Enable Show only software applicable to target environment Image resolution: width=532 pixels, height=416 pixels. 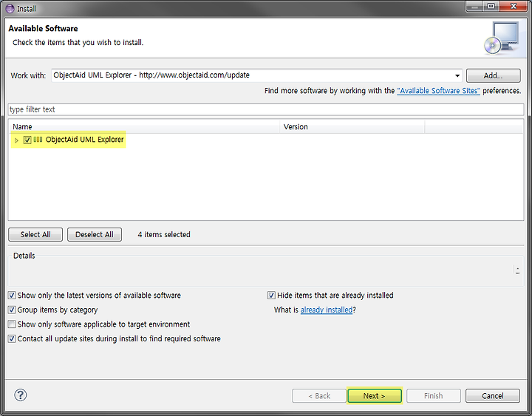tap(12, 324)
